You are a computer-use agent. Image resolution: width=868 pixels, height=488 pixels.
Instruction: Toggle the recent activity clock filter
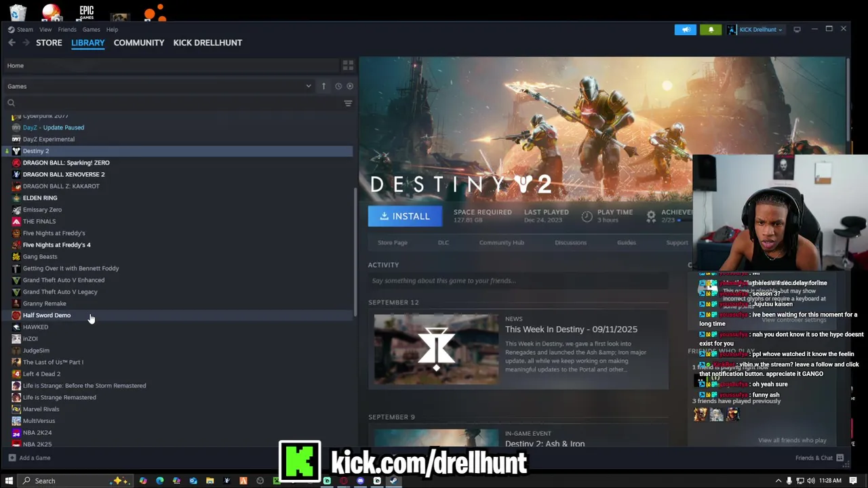click(338, 86)
